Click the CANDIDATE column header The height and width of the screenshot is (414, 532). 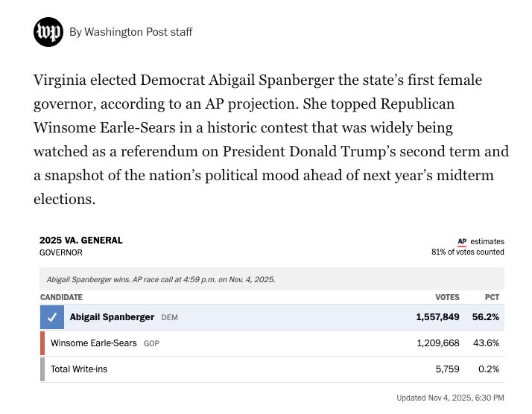click(x=61, y=297)
